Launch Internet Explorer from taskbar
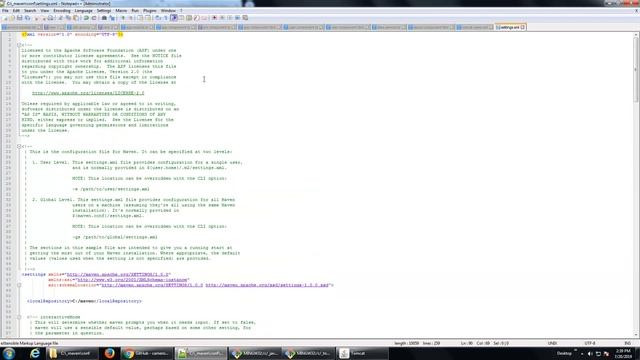 (x=35, y=353)
